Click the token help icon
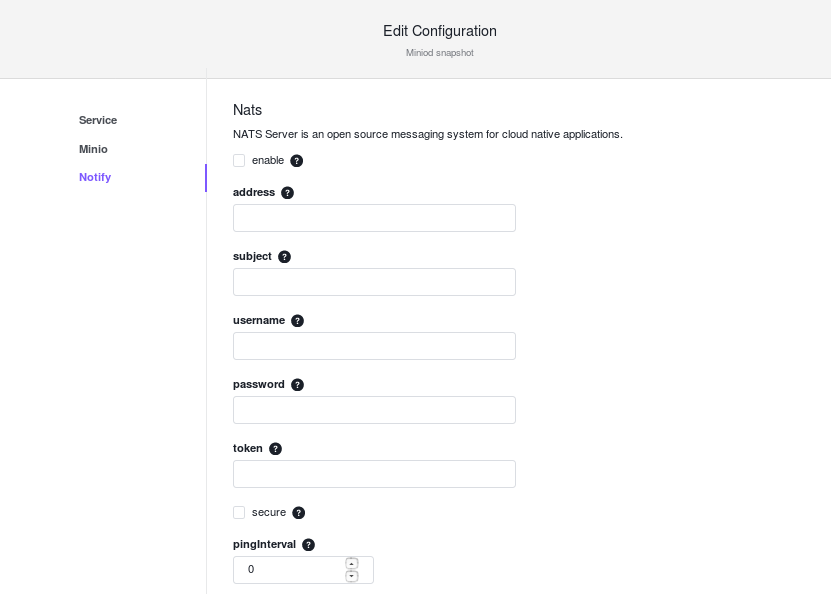The height and width of the screenshot is (594, 831). tap(276, 449)
